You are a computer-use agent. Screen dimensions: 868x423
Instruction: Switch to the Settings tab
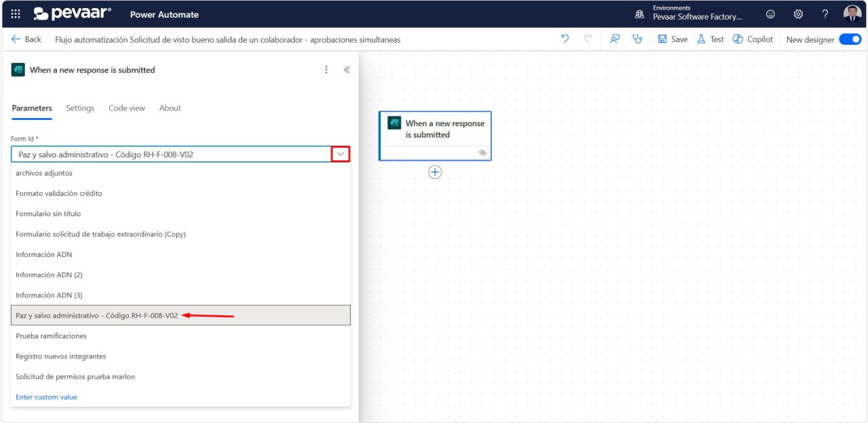[80, 108]
